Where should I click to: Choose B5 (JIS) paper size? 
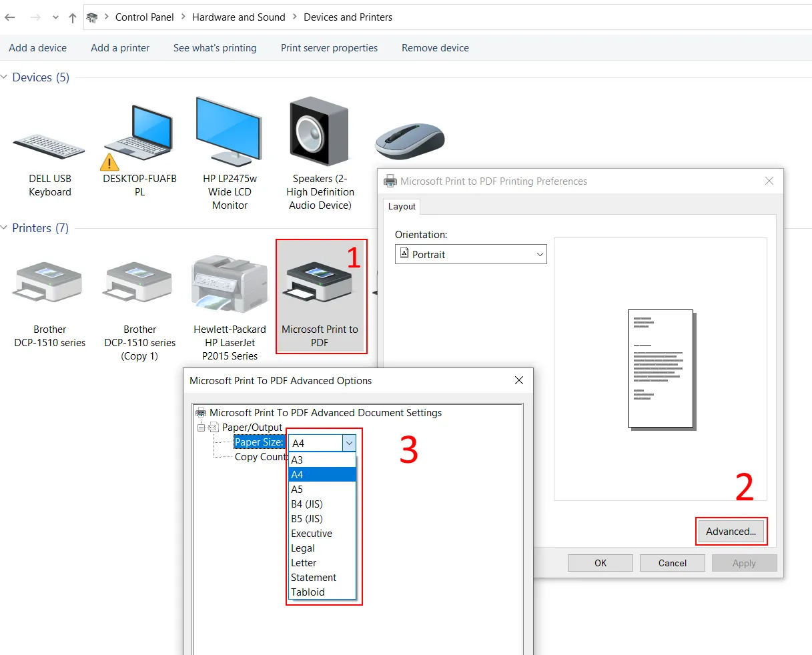(x=322, y=518)
